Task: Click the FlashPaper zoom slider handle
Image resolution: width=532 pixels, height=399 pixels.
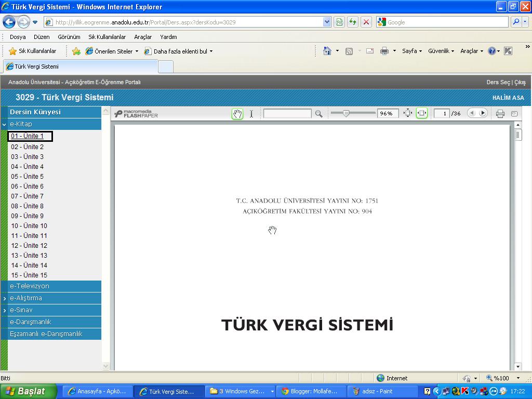Action: point(345,113)
